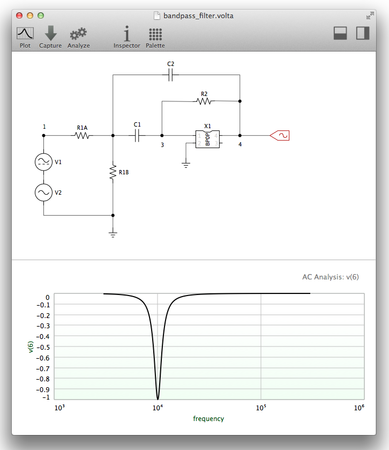
Task: Select the ground symbol below R1B
Action: tap(113, 234)
